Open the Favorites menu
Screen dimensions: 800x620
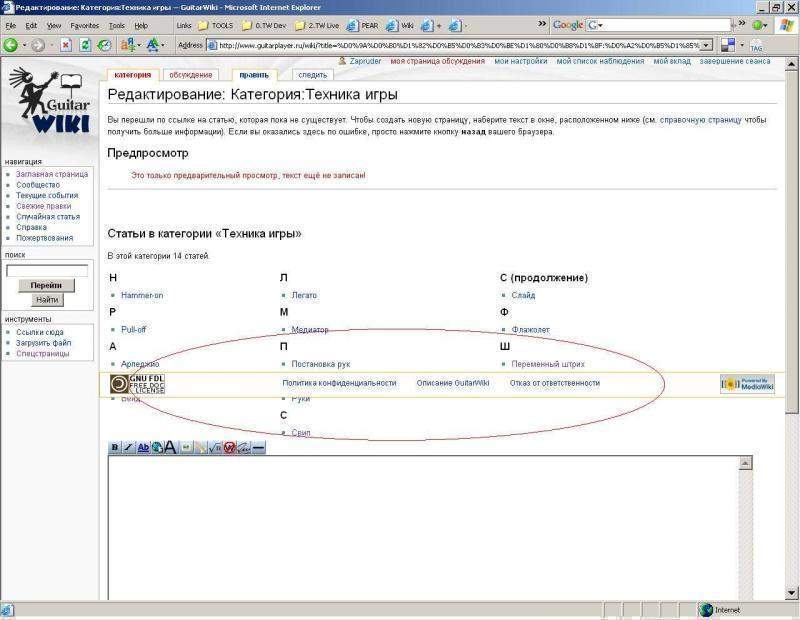(x=85, y=26)
